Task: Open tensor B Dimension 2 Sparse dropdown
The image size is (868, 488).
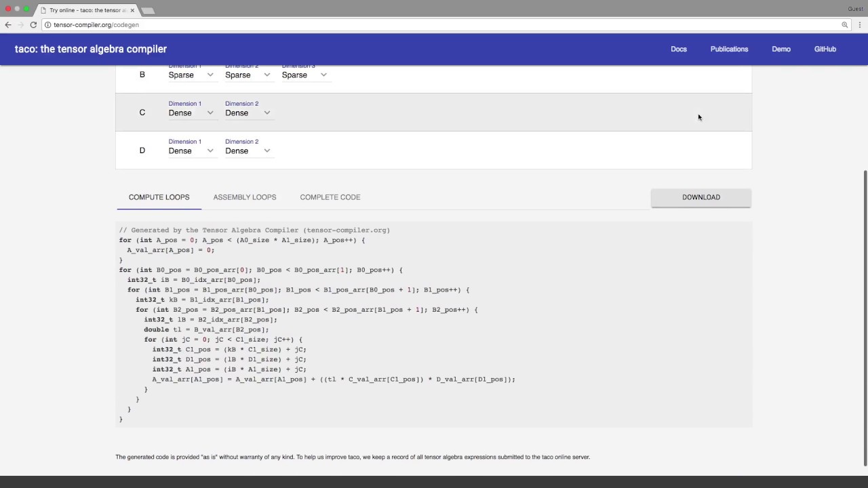Action: tap(248, 75)
